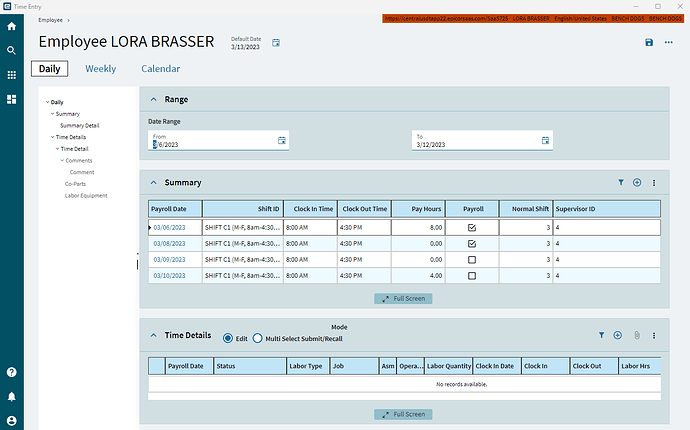Open Summary panel overflow menu
This screenshot has width=690, height=430.
pos(654,183)
